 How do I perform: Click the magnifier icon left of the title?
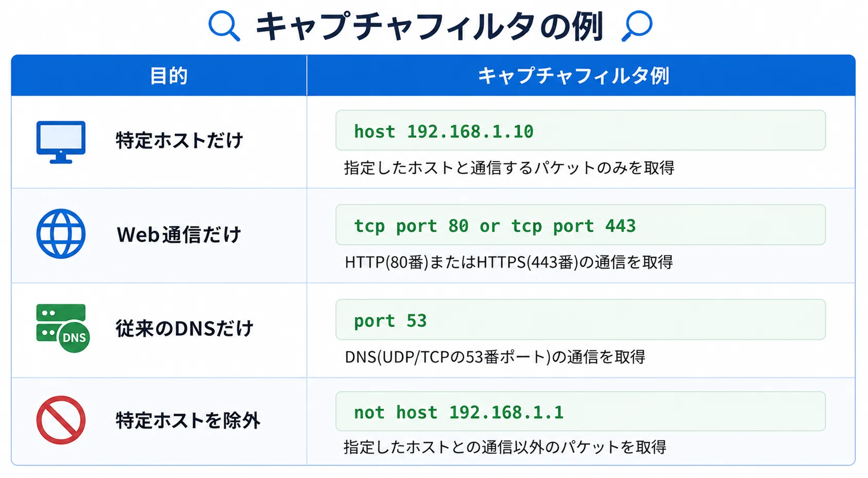(x=224, y=26)
